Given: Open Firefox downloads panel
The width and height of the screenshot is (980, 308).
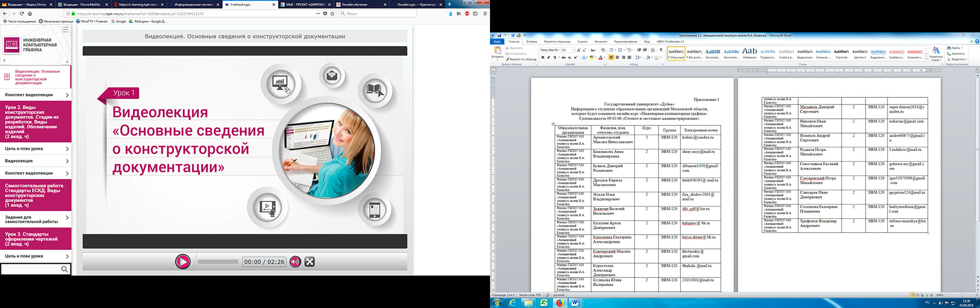Looking at the screenshot, I should (x=450, y=14).
